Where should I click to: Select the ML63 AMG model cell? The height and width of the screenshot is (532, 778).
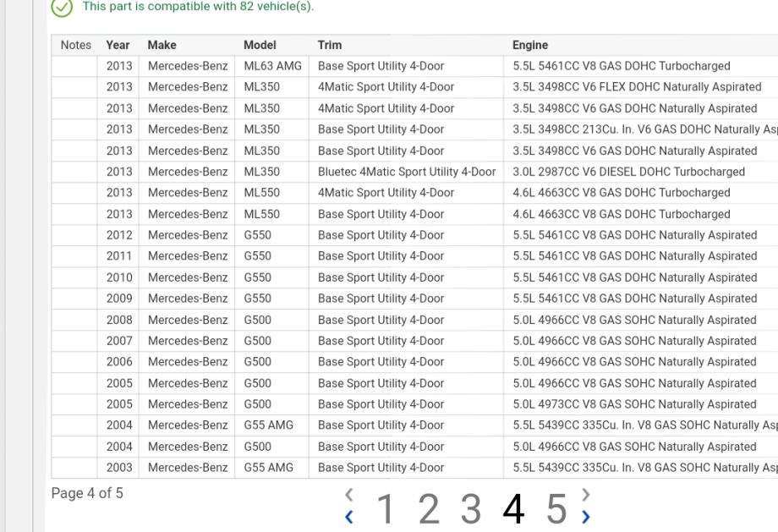(x=272, y=65)
